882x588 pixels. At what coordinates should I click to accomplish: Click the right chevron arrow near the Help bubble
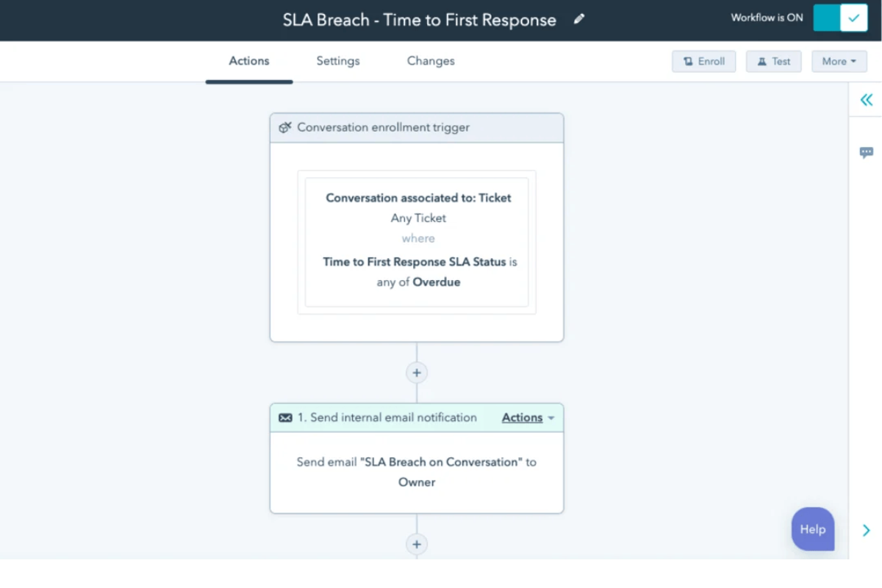tap(867, 529)
